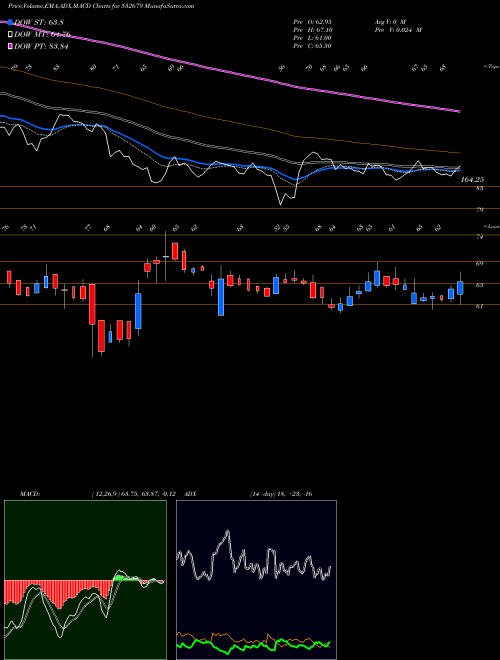
Task: Click the MACD chart green panel
Action: pos(85,580)
